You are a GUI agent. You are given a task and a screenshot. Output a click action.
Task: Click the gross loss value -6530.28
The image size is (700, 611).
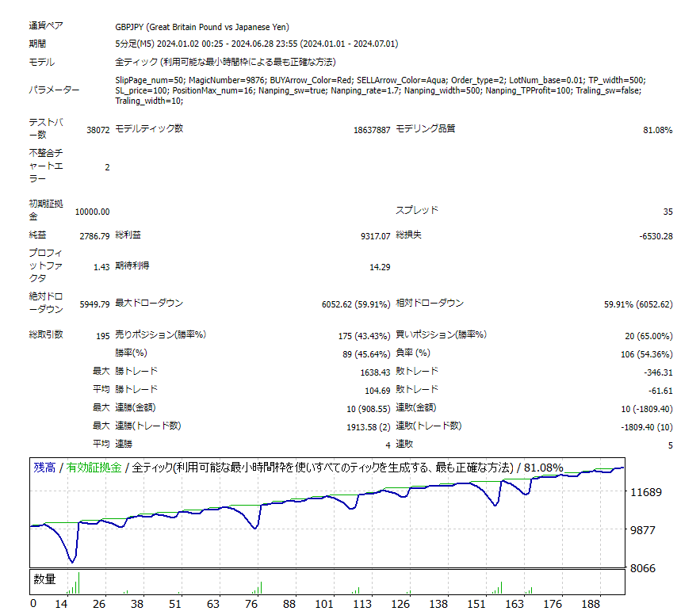[x=656, y=236]
